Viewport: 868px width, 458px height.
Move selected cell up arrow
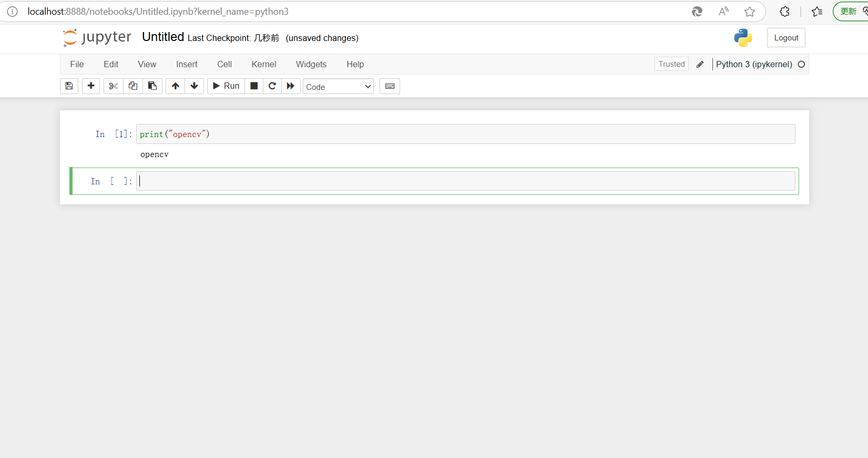(x=176, y=86)
